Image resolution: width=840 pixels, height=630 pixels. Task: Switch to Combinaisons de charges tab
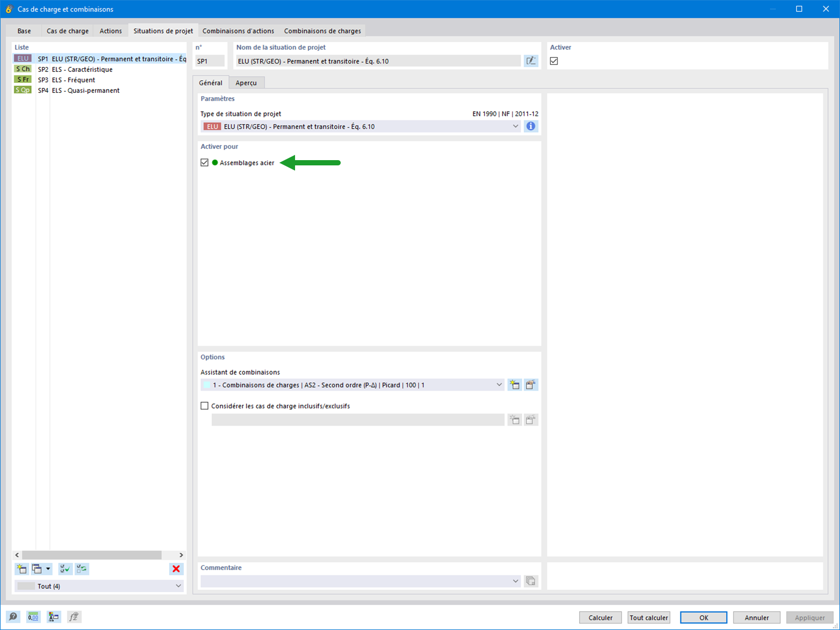[322, 31]
